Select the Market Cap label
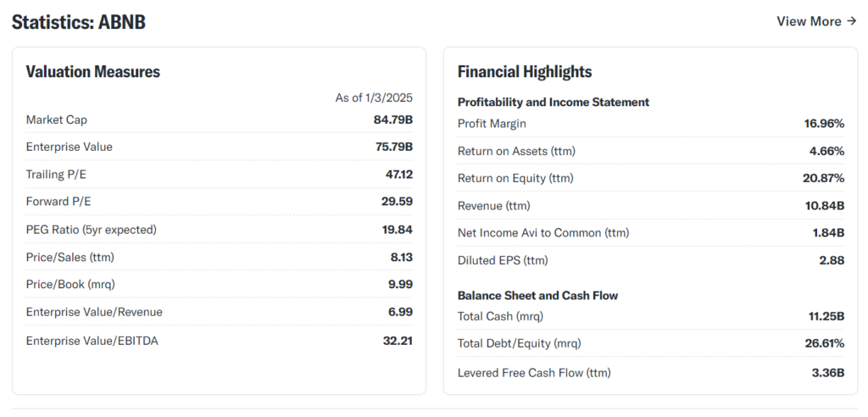This screenshot has height=417, width=868. pos(57,120)
